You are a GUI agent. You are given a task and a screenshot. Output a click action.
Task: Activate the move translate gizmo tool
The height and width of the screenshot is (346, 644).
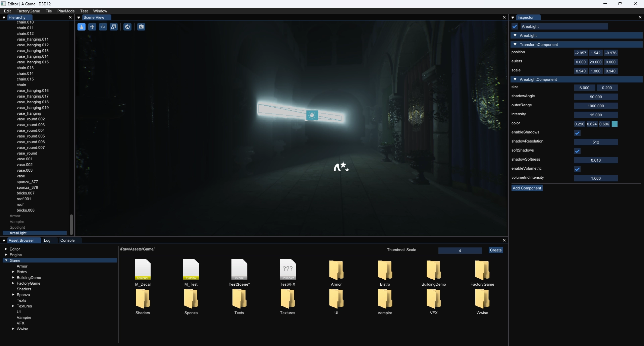(x=92, y=27)
